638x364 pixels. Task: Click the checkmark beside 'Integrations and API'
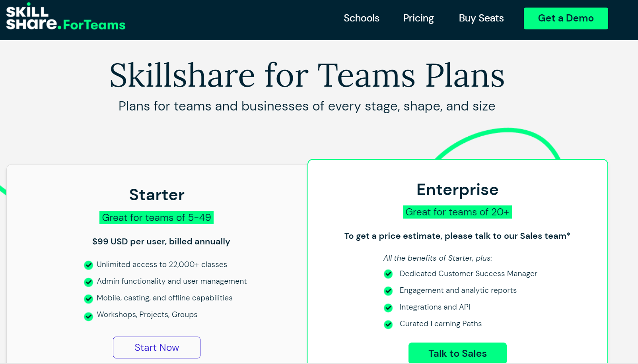point(388,307)
